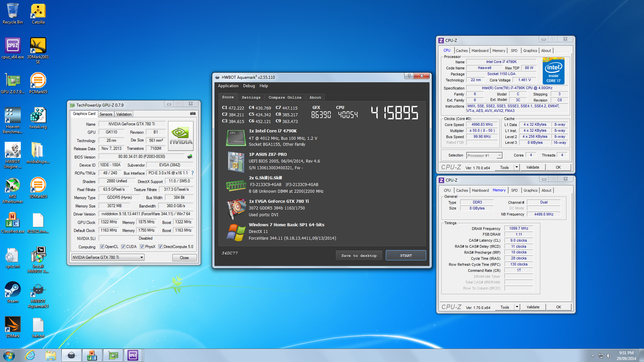The image size is (644, 362).
Task: Open the Recycle Bin desktop icon
Action: 13,13
